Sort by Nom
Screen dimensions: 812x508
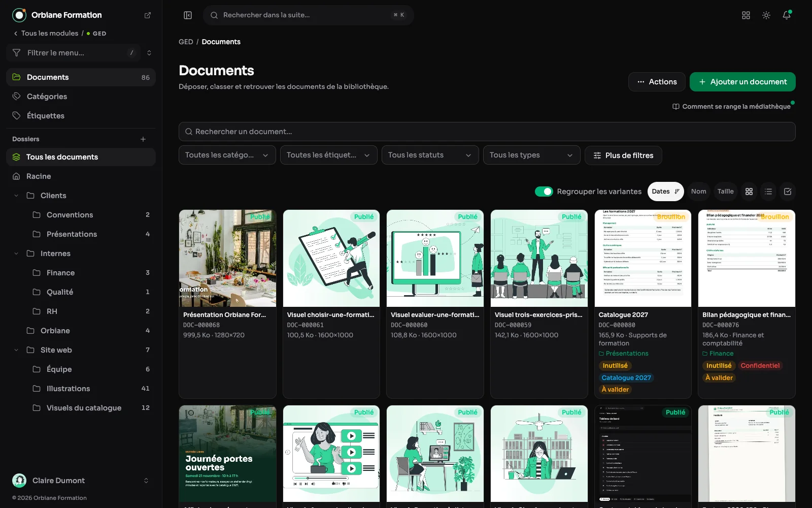pos(698,192)
